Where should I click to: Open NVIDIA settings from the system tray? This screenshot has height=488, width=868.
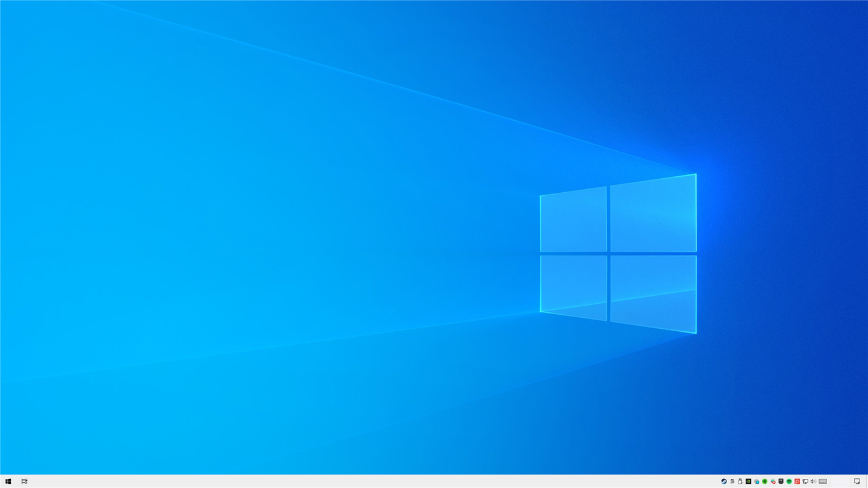point(748,481)
